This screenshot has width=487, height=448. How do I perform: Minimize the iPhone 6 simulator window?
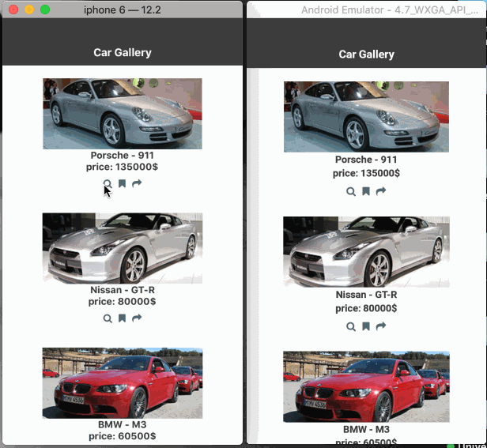point(29,9)
